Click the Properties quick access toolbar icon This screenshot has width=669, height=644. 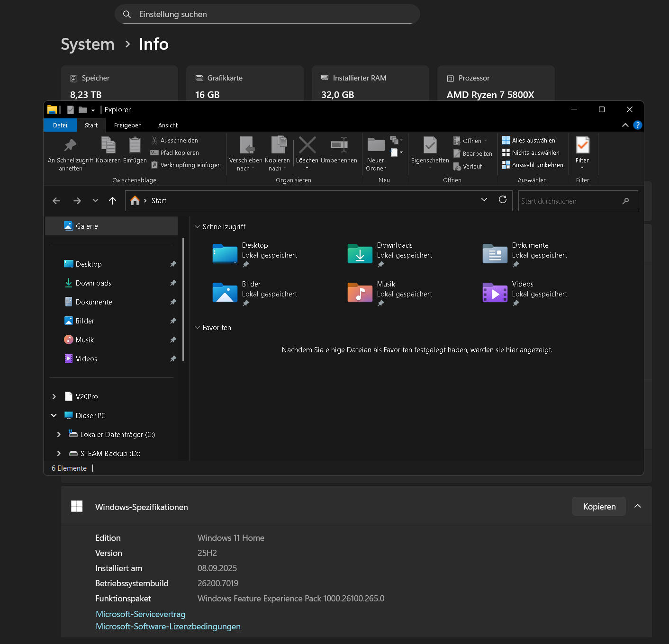71,110
